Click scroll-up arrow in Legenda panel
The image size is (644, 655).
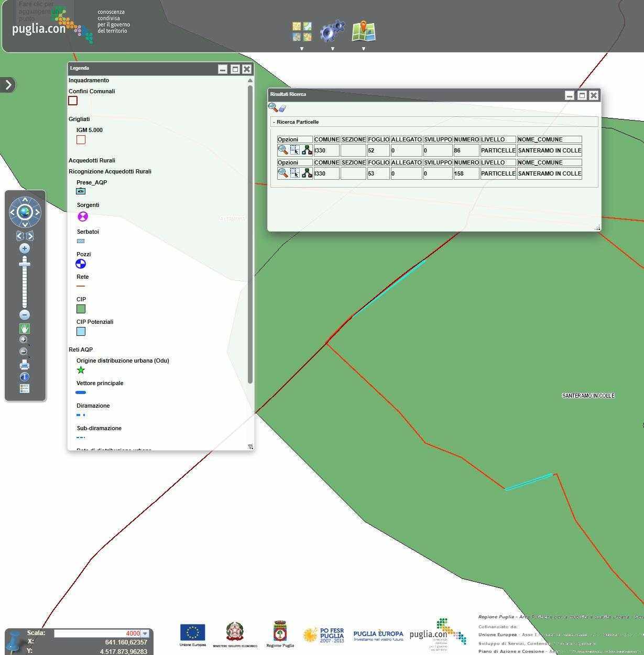click(x=250, y=81)
